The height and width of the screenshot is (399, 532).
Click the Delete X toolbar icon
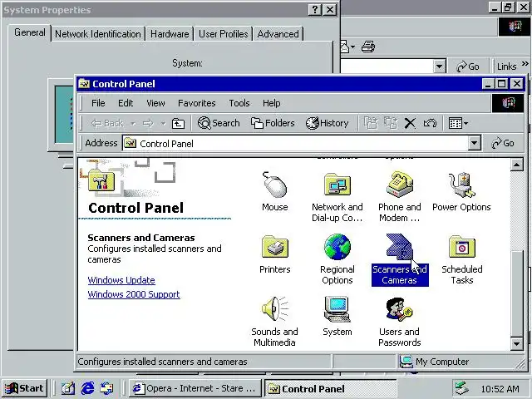click(x=410, y=123)
